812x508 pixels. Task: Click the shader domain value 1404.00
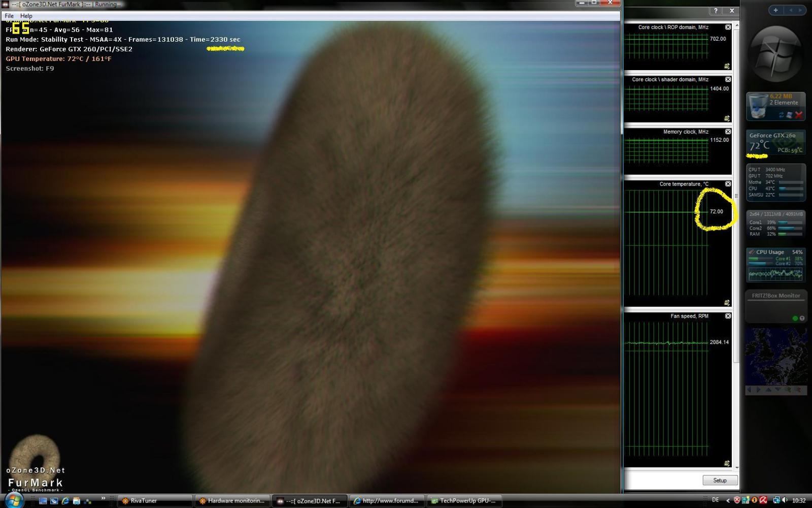coord(719,88)
